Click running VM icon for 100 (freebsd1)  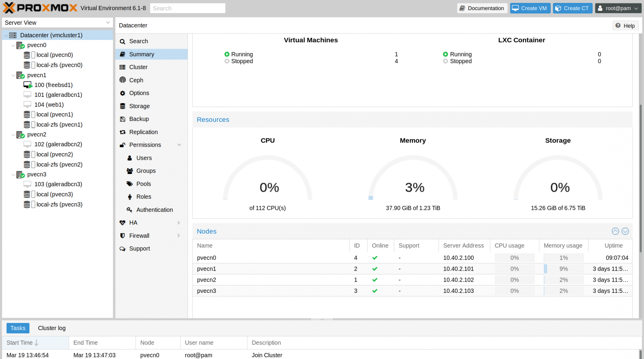[x=28, y=85]
